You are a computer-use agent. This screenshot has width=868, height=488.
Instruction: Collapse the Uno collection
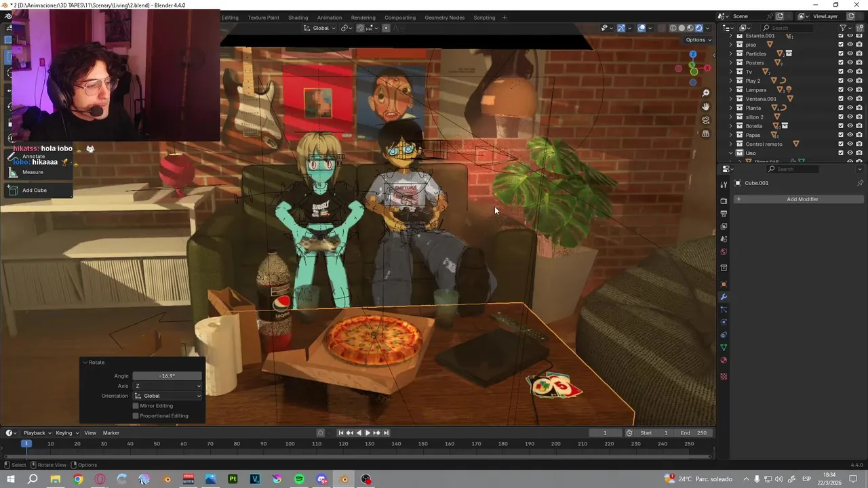pyautogui.click(x=731, y=153)
